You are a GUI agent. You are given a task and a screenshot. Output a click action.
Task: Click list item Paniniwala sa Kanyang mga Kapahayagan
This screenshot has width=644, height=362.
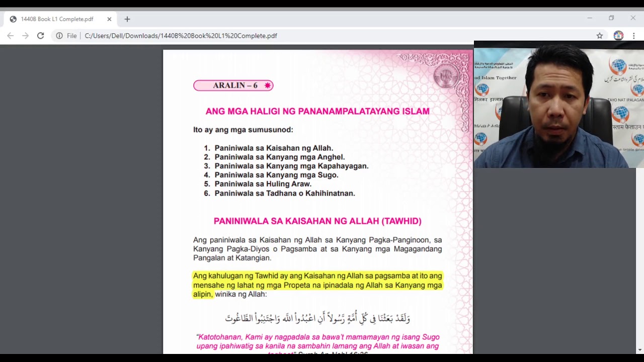coord(291,166)
